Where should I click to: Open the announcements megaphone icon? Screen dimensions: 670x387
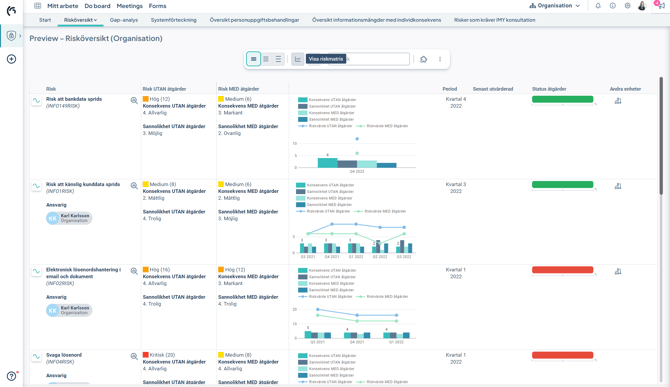(x=661, y=6)
